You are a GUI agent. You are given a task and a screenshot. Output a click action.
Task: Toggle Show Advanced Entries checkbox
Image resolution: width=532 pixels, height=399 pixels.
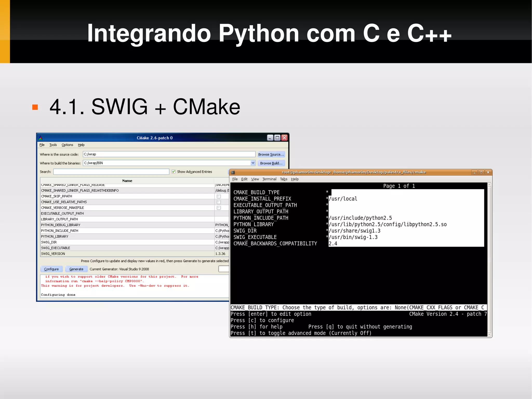(x=174, y=172)
